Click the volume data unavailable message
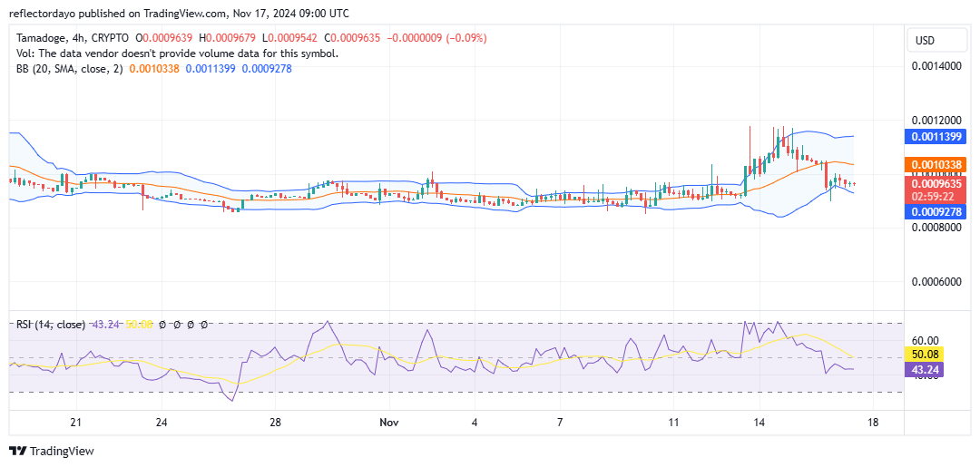 178,54
